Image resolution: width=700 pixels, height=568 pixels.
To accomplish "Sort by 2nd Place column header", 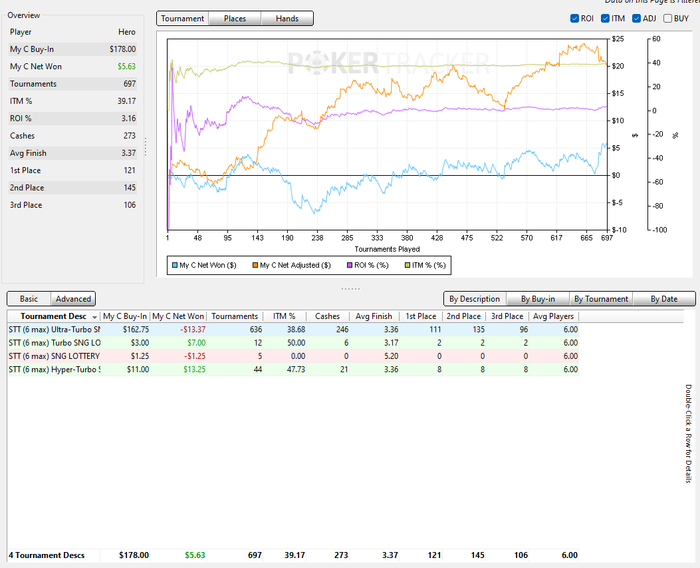I will pos(464,316).
